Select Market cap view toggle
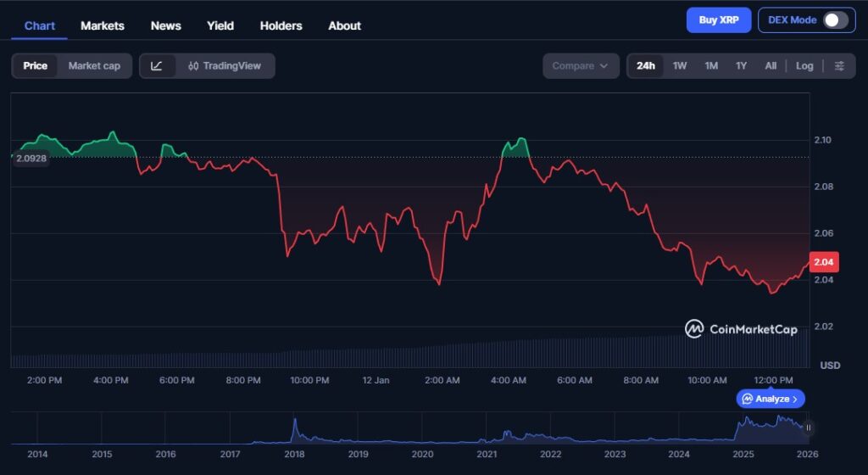The image size is (868, 475). pos(94,66)
